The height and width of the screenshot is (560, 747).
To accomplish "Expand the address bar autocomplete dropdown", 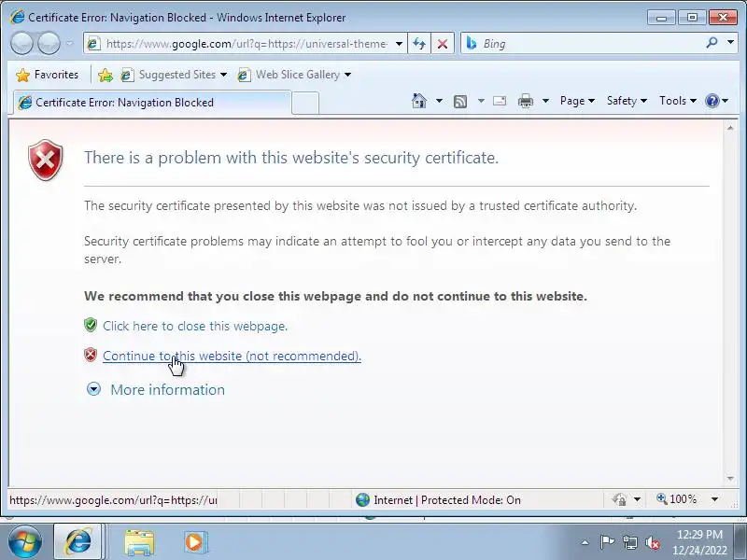I will [400, 44].
